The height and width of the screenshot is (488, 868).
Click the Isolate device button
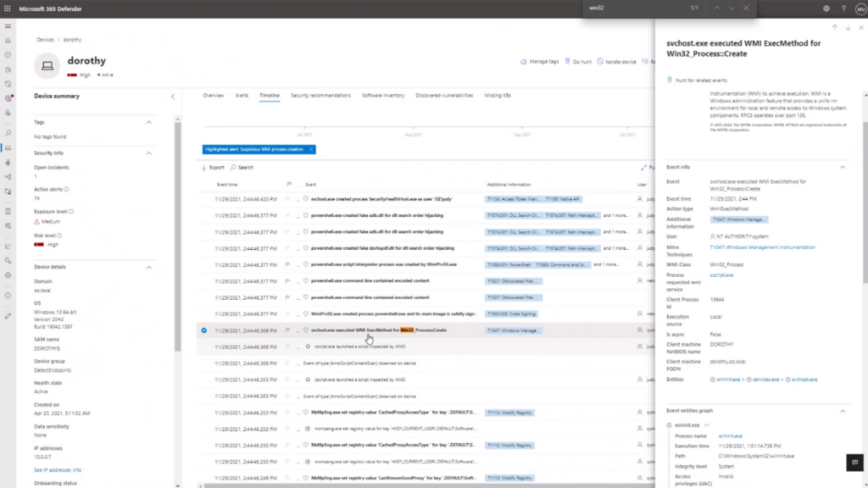(x=618, y=61)
